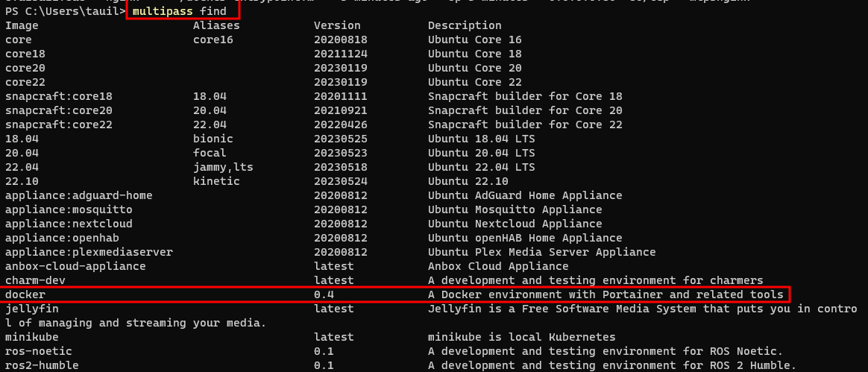Click docker version '0.4'

pyautogui.click(x=324, y=294)
